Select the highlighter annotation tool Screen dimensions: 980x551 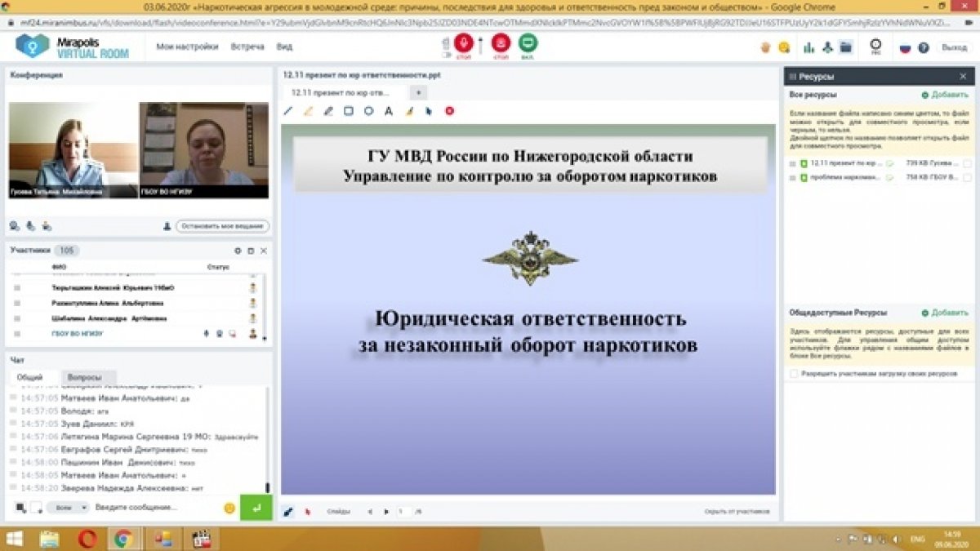(309, 112)
